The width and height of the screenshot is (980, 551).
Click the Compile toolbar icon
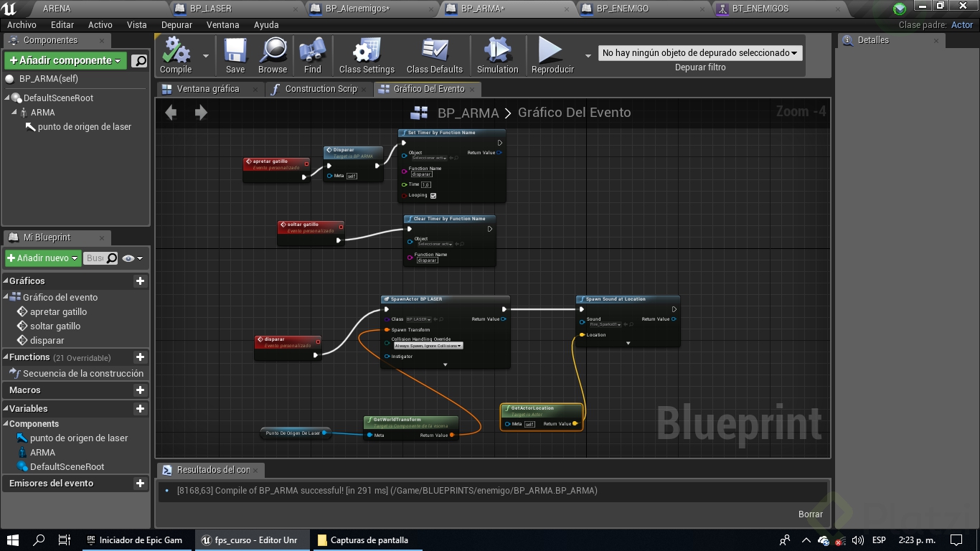(176, 55)
